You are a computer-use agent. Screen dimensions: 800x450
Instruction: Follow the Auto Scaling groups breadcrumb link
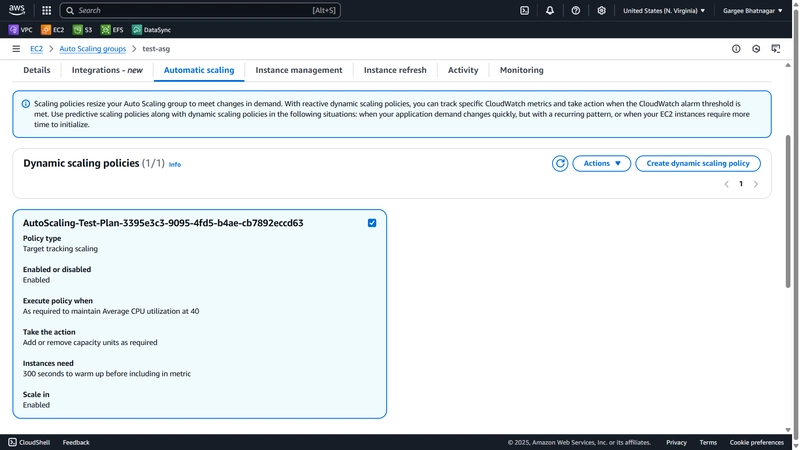(x=92, y=48)
